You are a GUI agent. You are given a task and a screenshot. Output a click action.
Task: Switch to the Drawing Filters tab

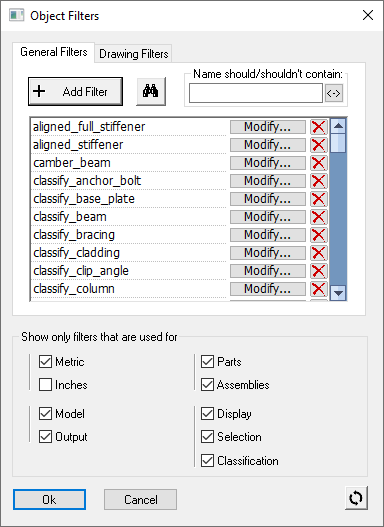click(x=134, y=54)
